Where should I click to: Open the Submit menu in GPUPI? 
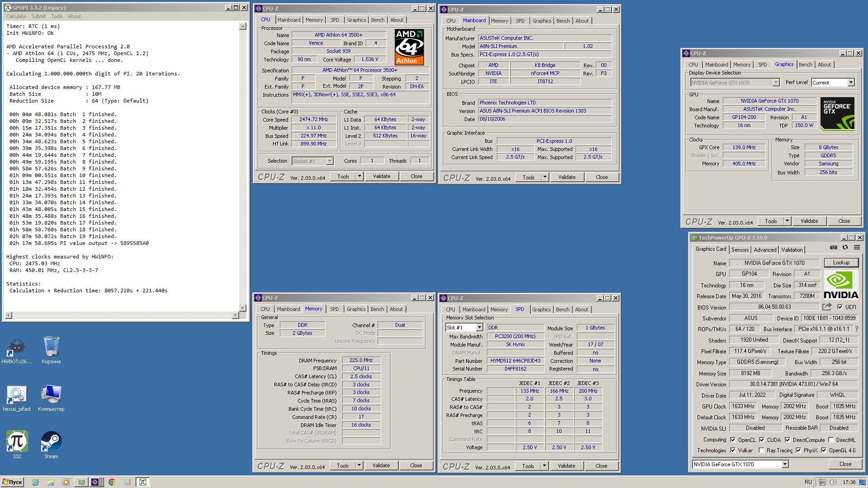click(38, 16)
